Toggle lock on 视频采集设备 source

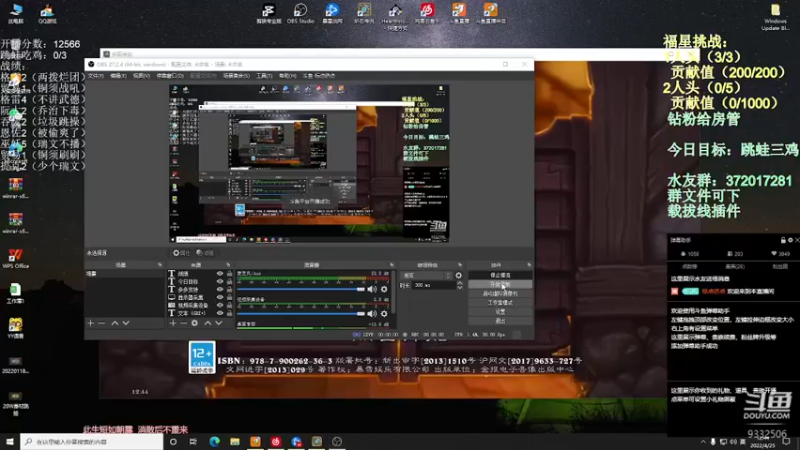(230, 305)
